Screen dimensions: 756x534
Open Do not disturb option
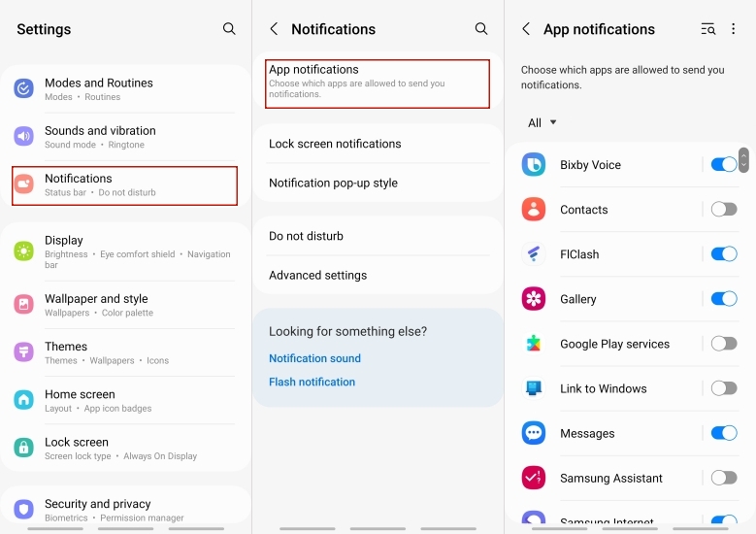click(378, 236)
